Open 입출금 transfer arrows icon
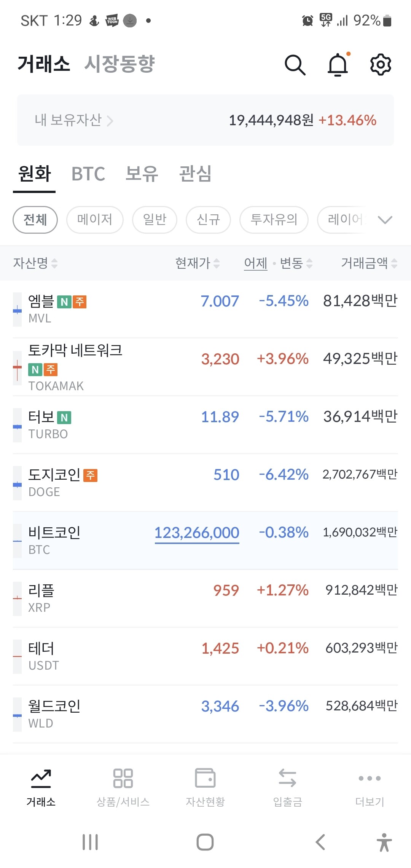 287,778
